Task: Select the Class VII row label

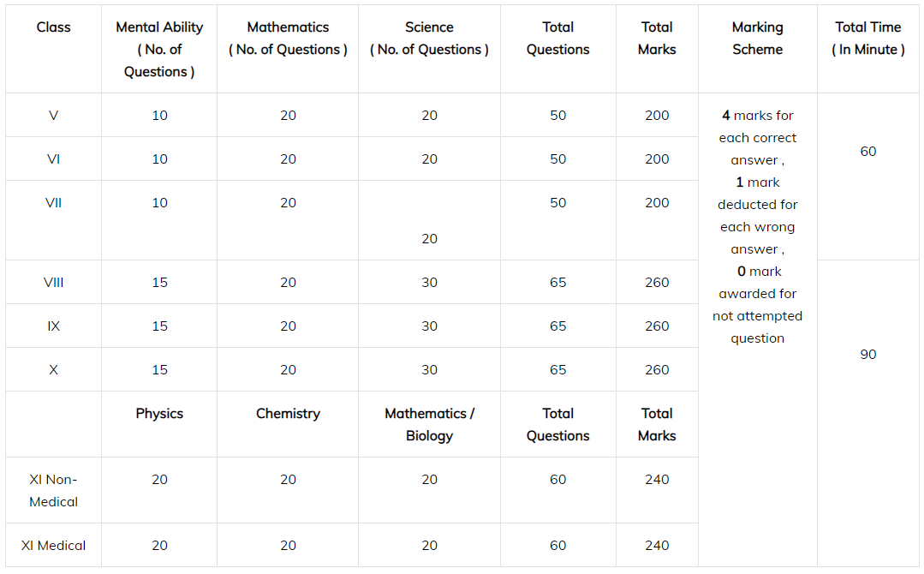Action: pos(53,203)
